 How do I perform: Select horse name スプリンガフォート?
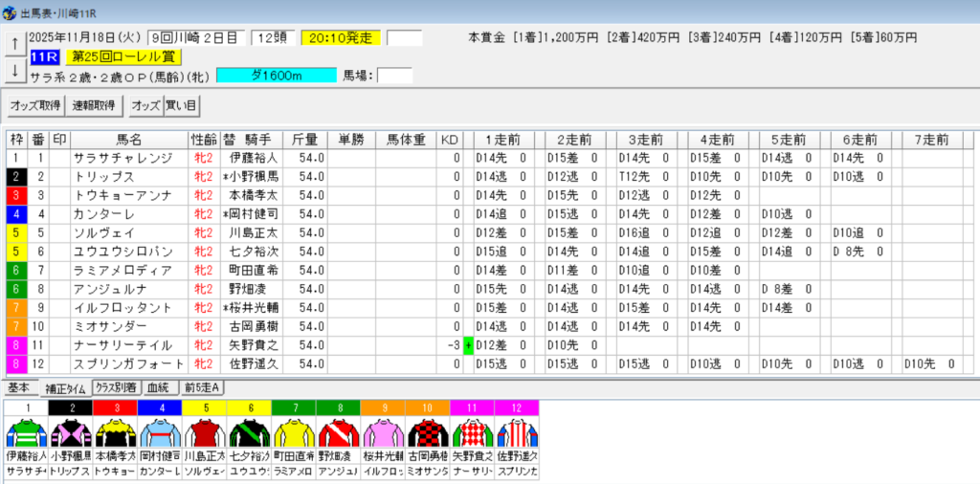click(129, 363)
